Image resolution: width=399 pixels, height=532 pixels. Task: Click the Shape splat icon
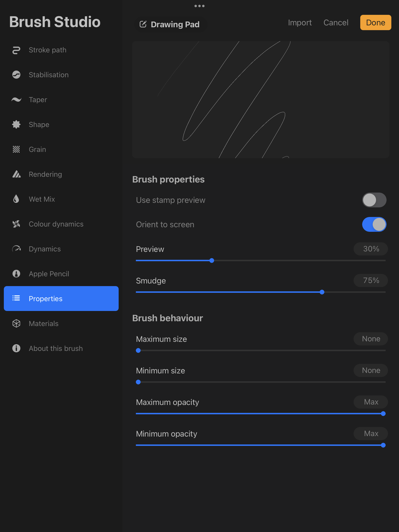pos(16,125)
